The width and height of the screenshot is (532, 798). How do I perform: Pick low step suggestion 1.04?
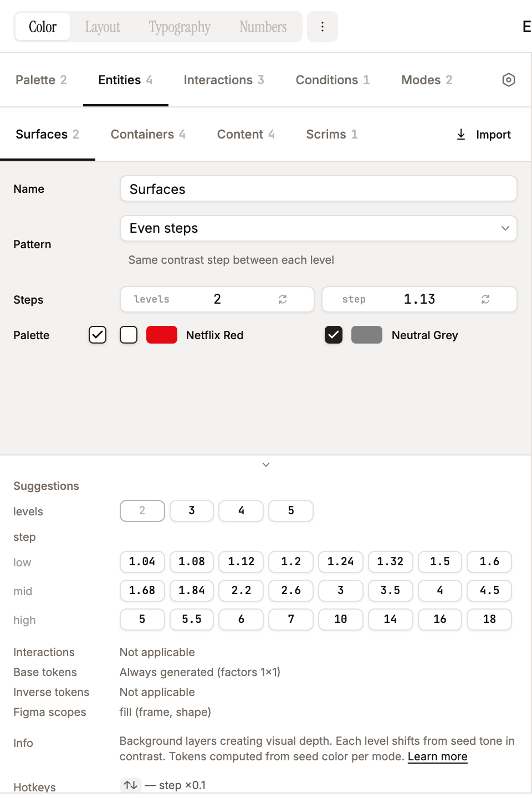142,562
